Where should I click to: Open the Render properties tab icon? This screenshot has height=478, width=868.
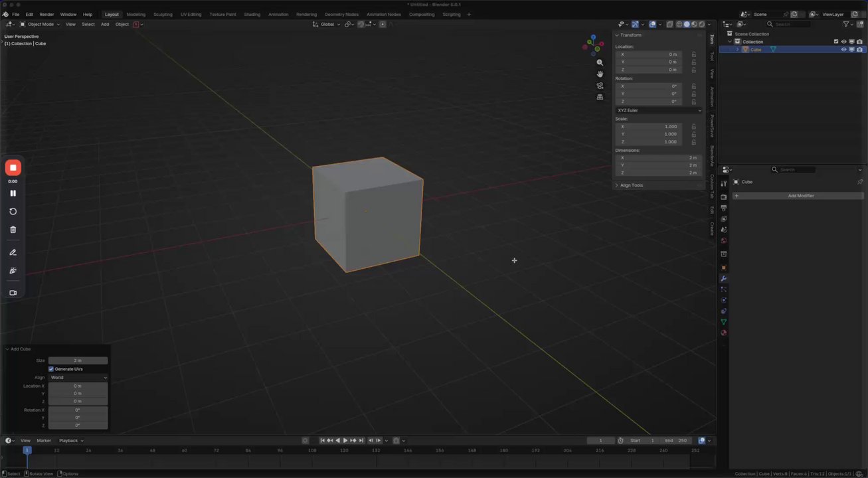pos(724,197)
